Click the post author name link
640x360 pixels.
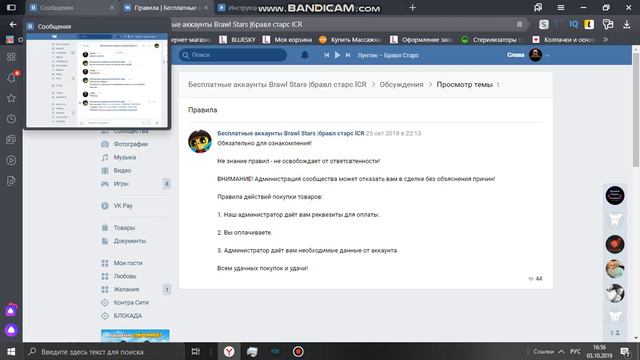[x=290, y=133]
